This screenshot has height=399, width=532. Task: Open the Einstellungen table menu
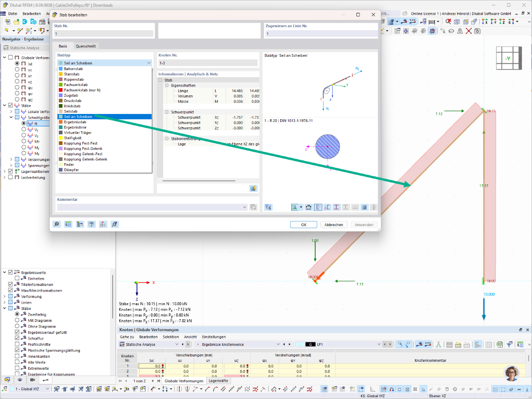[x=214, y=337]
